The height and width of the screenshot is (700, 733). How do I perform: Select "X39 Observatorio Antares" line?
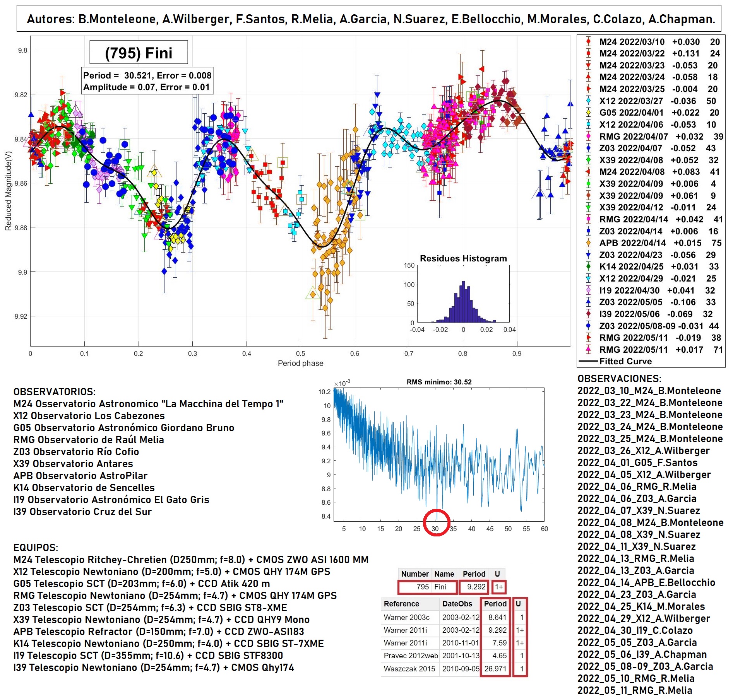[73, 464]
